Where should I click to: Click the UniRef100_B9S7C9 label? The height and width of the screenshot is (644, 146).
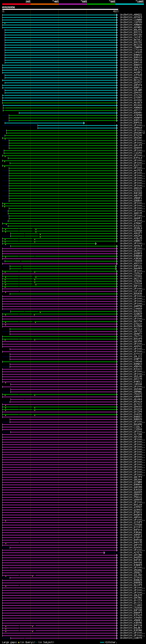coord(131,32)
